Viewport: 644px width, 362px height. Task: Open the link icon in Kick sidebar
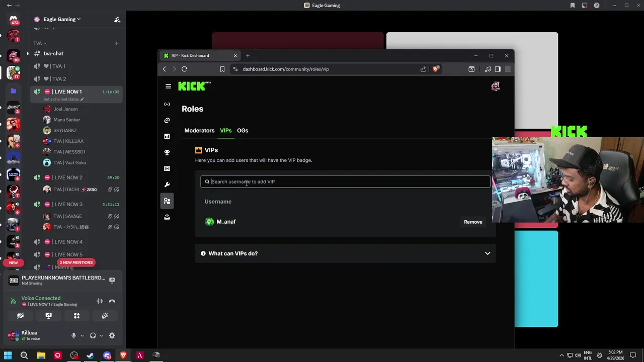(167, 120)
